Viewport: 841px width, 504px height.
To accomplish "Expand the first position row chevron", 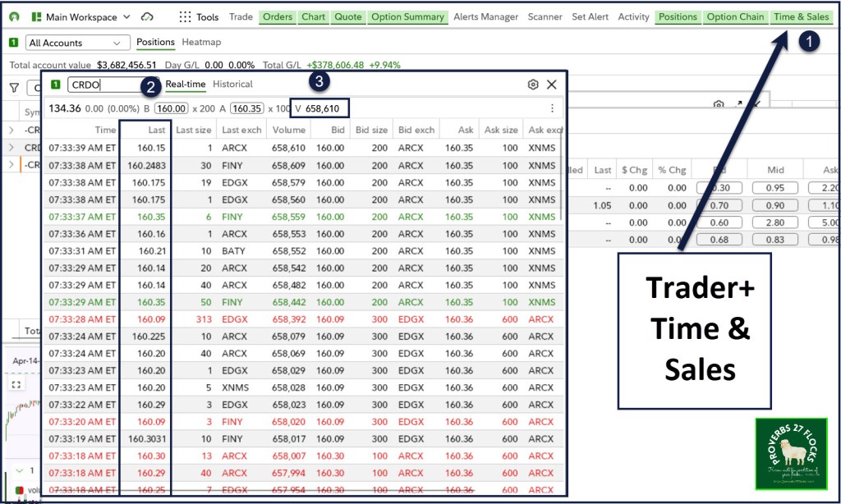I will 11,131.
